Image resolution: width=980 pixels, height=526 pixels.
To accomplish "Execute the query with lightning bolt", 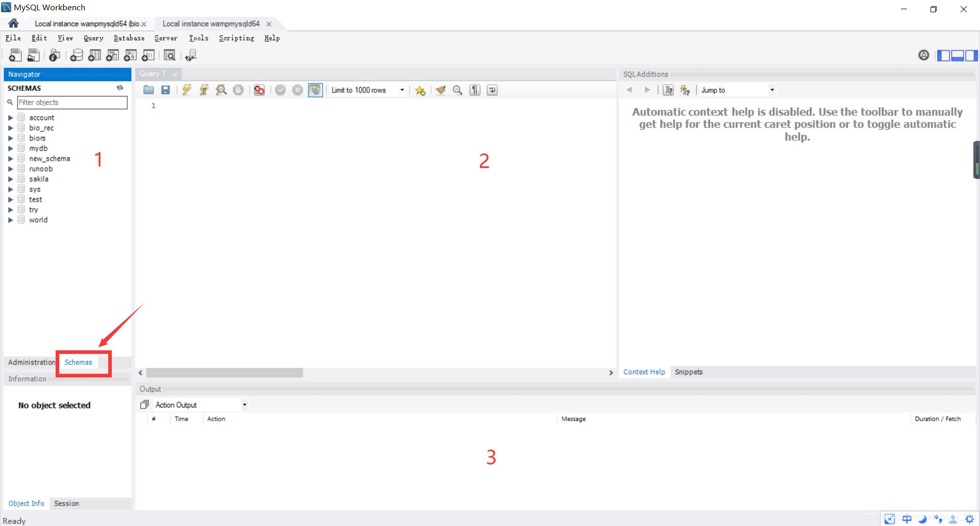I will [187, 90].
